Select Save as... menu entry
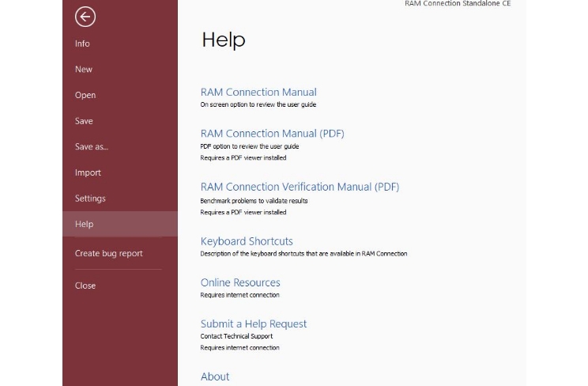Screen dimensions: 588x386 [x=92, y=147]
